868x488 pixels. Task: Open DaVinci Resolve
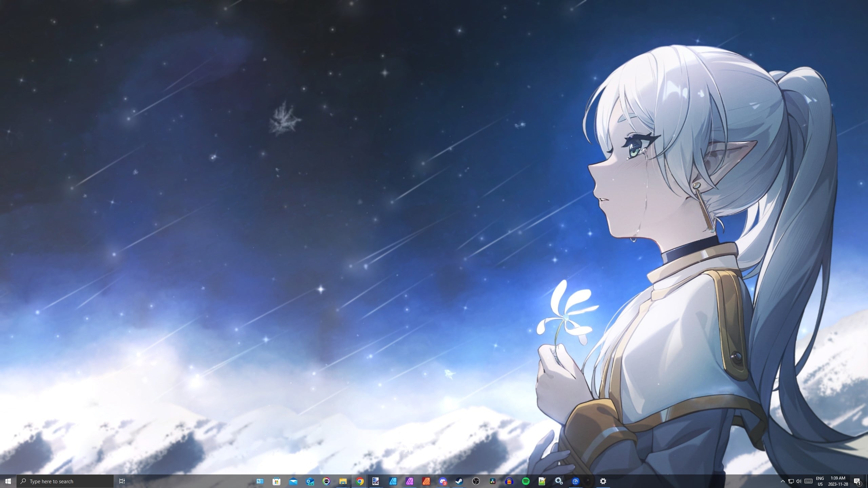(493, 481)
